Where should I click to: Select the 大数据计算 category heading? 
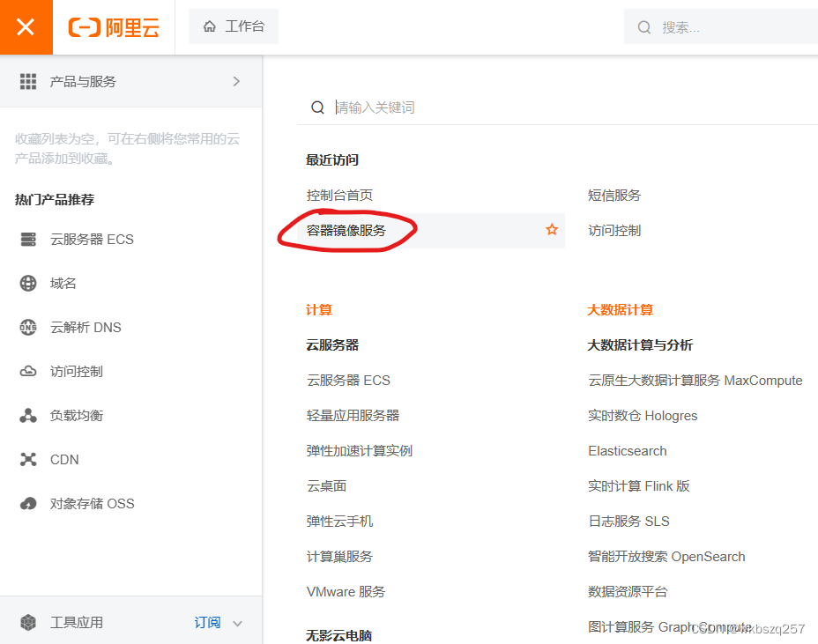(621, 310)
